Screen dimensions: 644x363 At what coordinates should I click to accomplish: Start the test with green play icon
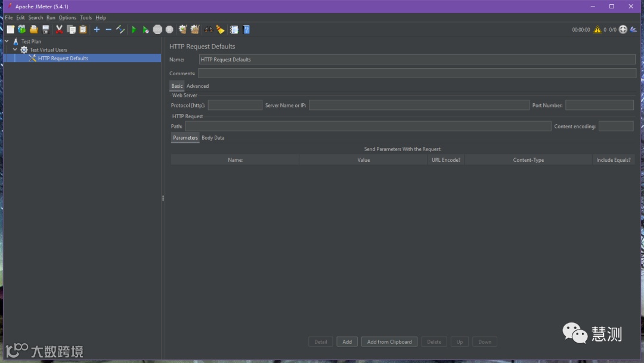[134, 29]
